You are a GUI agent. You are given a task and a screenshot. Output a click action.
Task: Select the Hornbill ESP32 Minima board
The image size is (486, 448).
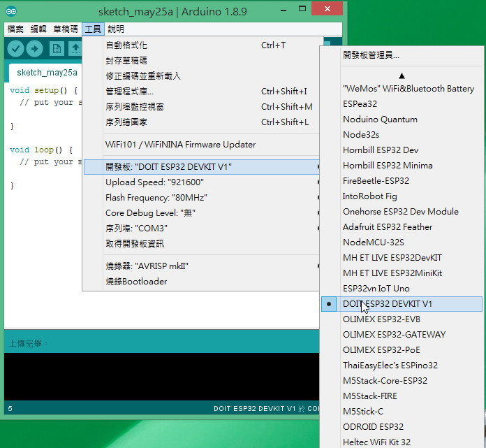click(x=402, y=166)
